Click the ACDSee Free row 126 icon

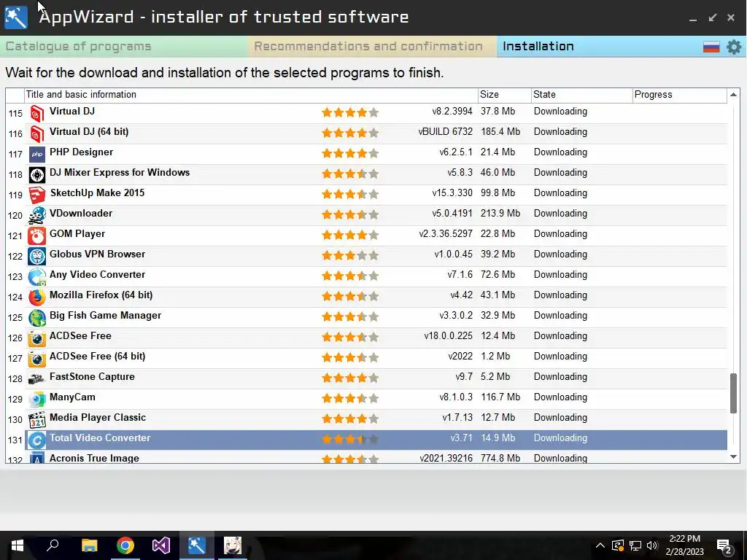tap(36, 338)
